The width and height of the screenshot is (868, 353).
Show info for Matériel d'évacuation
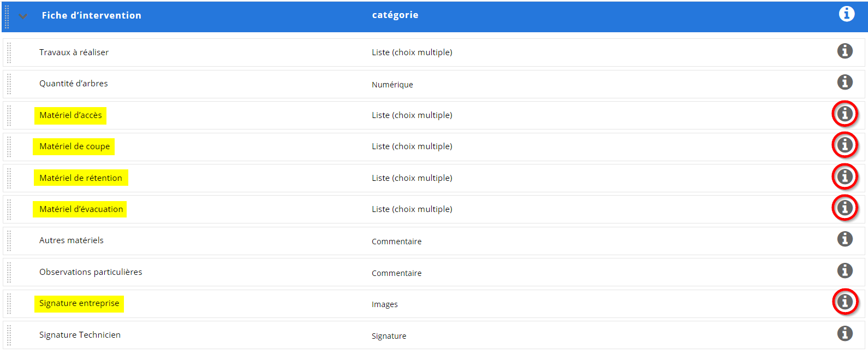[845, 208]
